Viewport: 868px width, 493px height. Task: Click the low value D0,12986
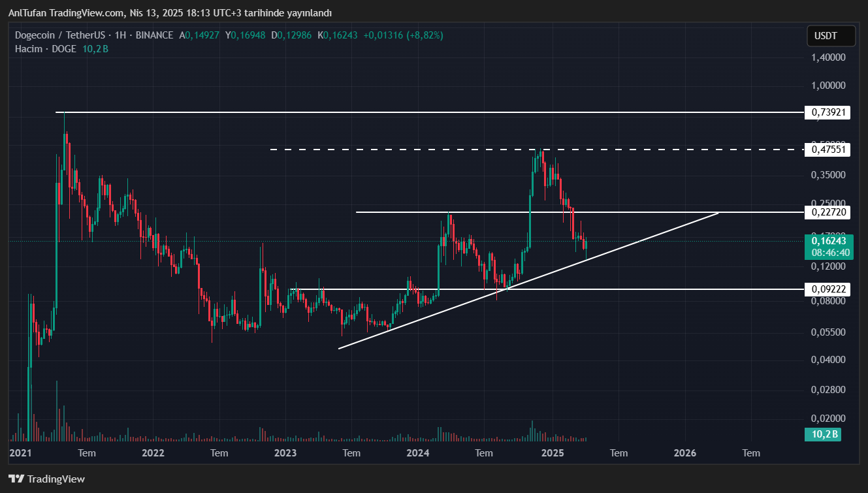[292, 35]
